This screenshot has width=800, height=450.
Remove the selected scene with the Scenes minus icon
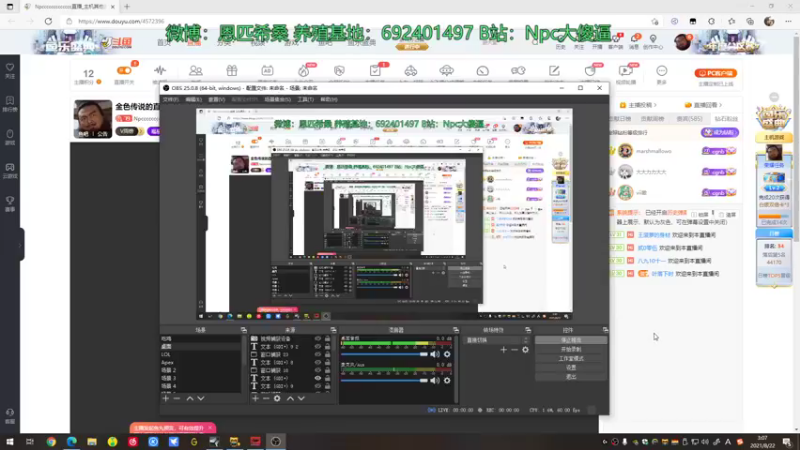click(177, 398)
